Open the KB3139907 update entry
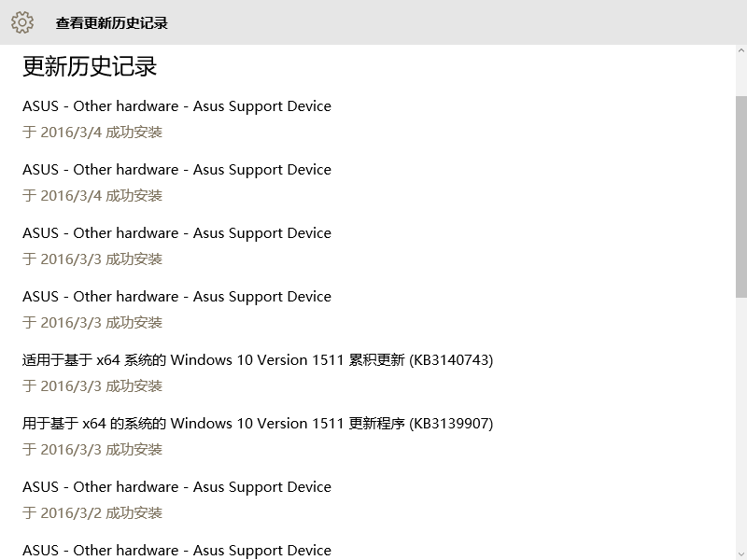The height and width of the screenshot is (560, 747). click(258, 424)
